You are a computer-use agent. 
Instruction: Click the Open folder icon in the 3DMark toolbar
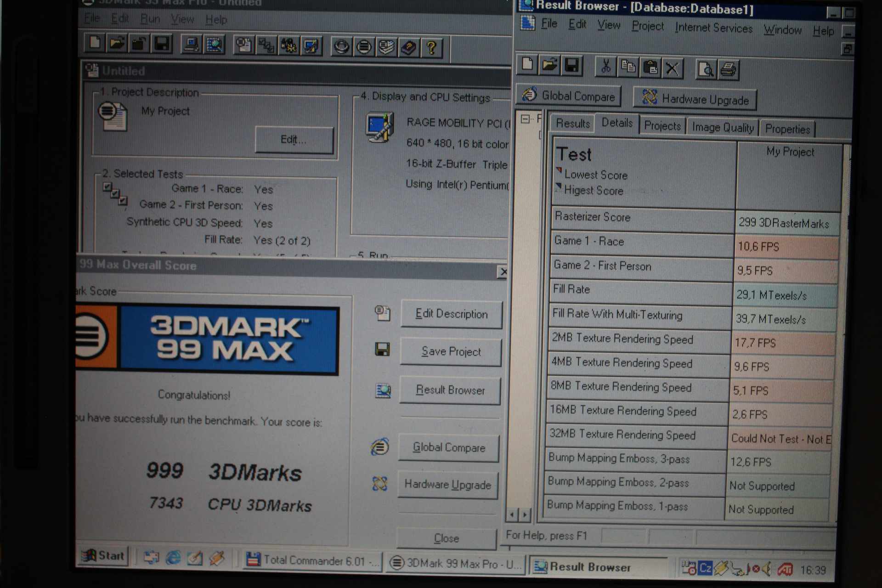tap(117, 44)
